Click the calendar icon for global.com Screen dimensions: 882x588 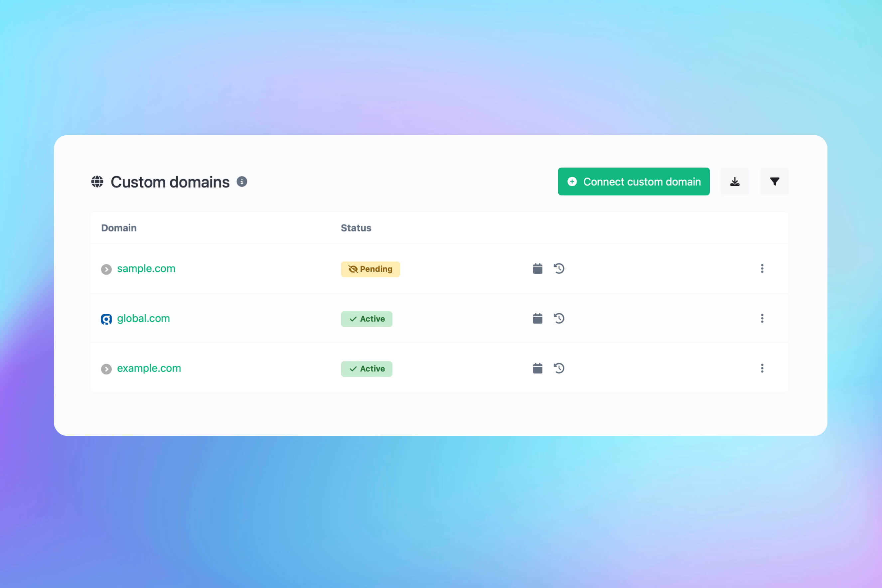(537, 318)
